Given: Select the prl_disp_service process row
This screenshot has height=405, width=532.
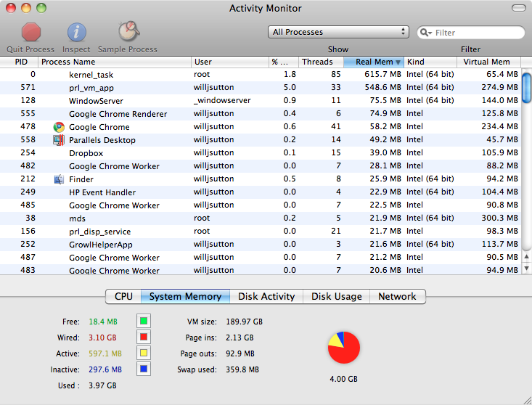Looking at the screenshot, I should click(x=261, y=232).
